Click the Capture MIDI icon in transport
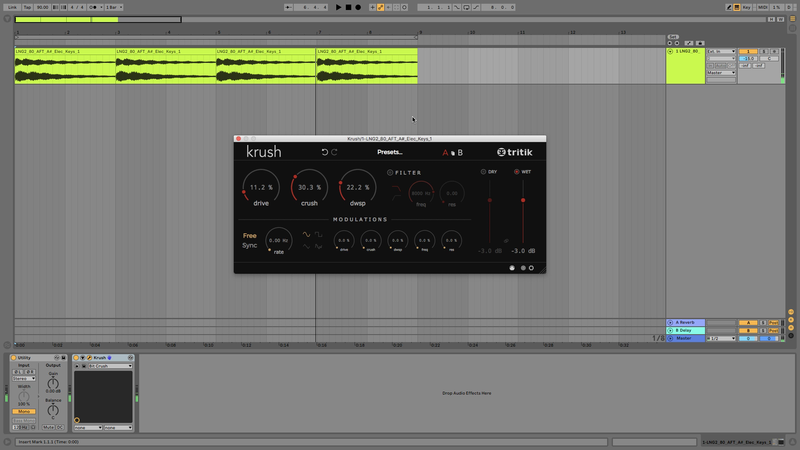Viewport: 800px width, 450px height. pyautogui.click(x=396, y=7)
